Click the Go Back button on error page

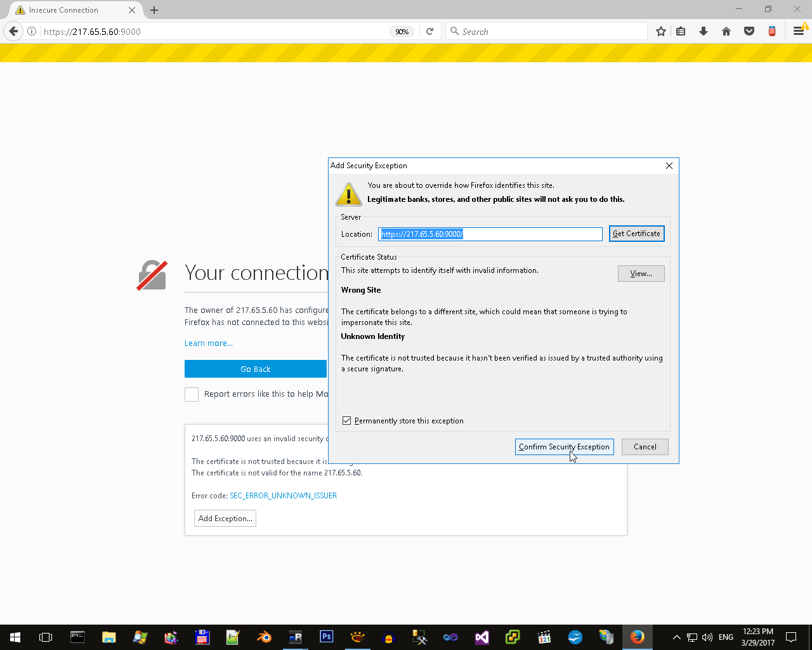256,369
